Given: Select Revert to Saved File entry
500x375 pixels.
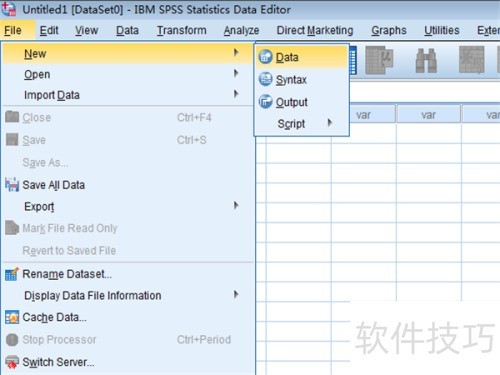Looking at the screenshot, I should [x=128, y=250].
